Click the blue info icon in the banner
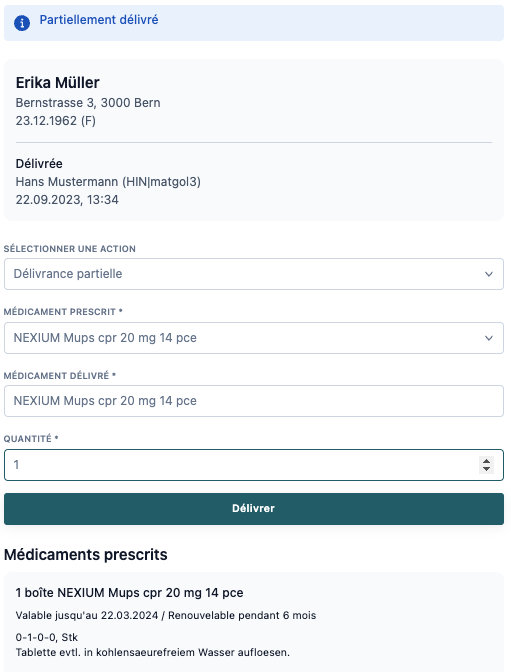 pos(22,23)
